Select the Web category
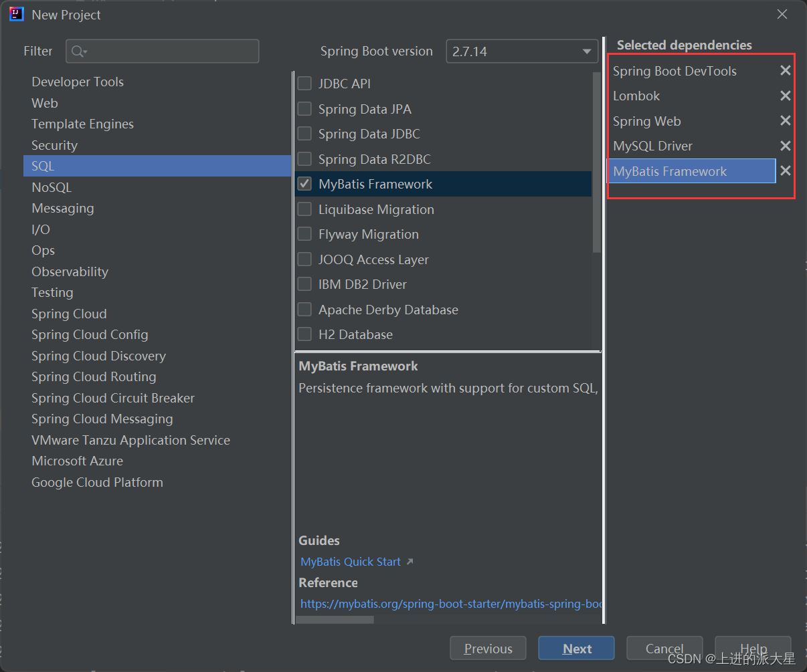 157,103
